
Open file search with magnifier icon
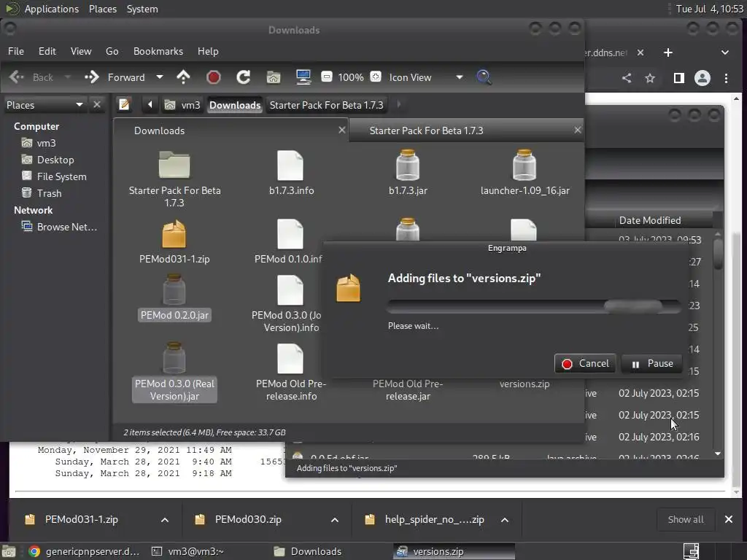[484, 77]
